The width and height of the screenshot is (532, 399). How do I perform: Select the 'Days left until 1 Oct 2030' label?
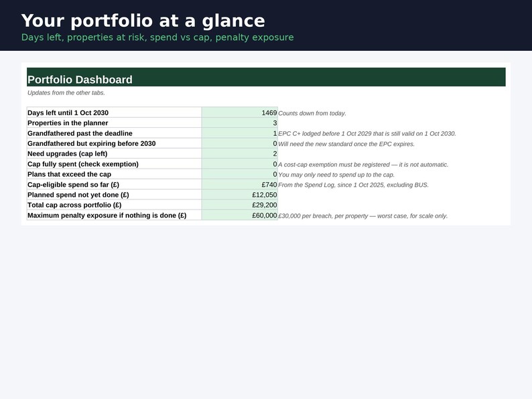[114, 112]
